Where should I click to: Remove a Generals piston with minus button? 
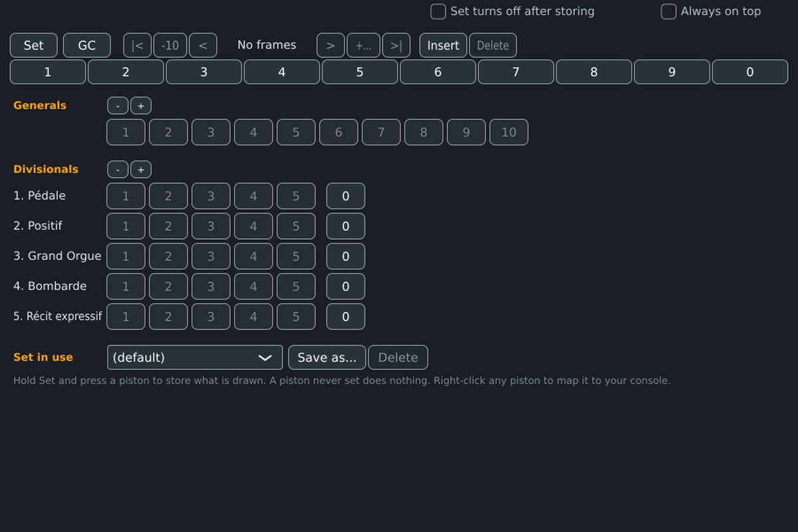[x=118, y=106]
